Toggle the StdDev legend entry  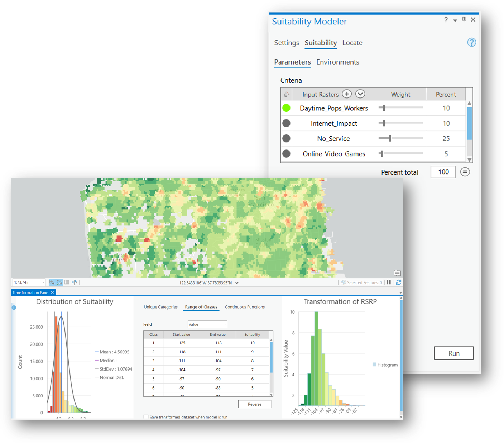(x=114, y=369)
